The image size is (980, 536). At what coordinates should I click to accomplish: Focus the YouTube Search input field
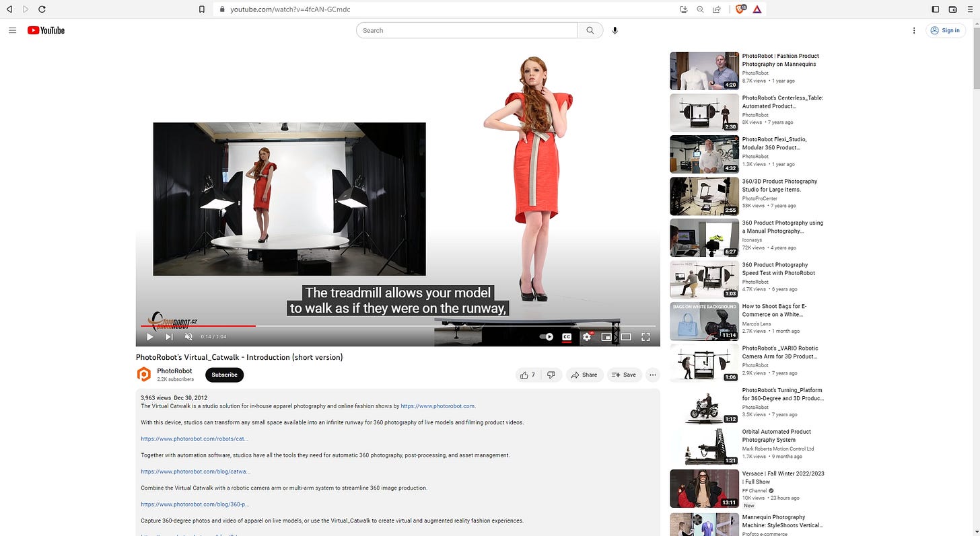coord(467,30)
